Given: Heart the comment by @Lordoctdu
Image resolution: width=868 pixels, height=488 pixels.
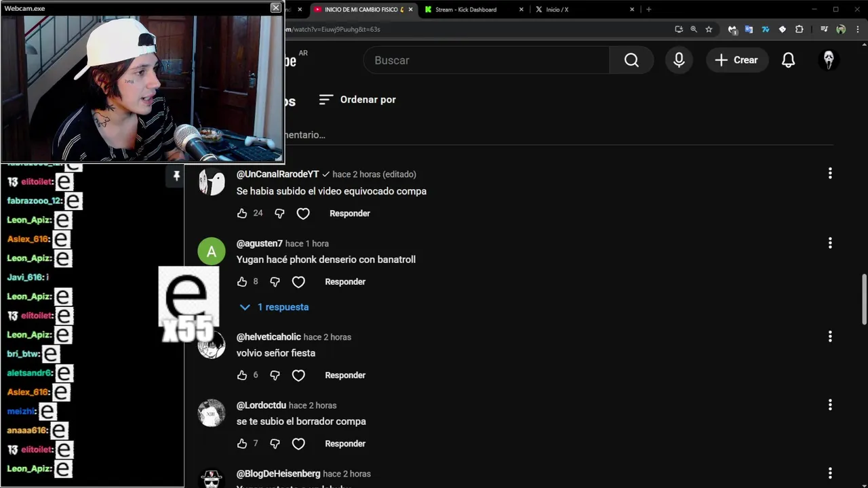Looking at the screenshot, I should click(x=298, y=444).
